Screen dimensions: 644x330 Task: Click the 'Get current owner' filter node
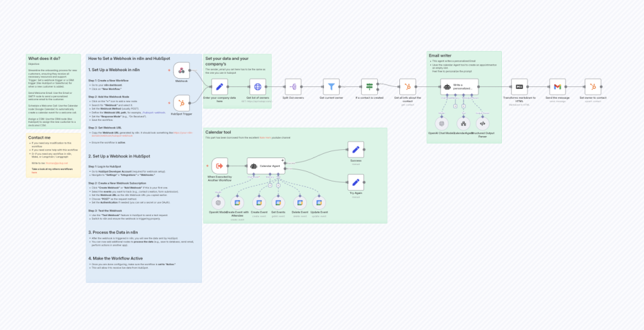[331, 87]
